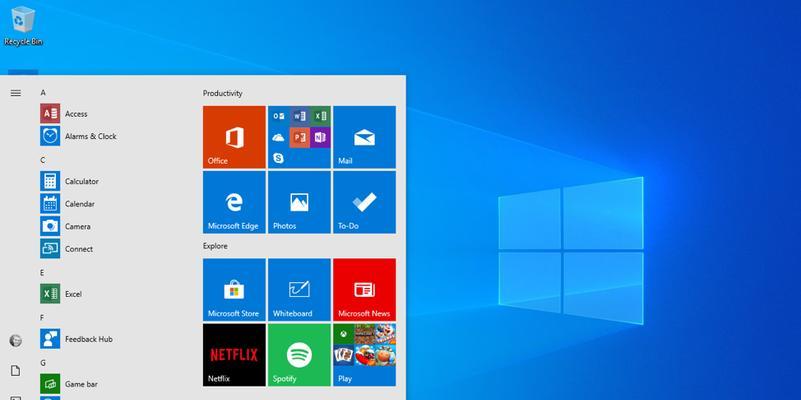
Task: Click letter E header in app list
Action: pyautogui.click(x=42, y=273)
